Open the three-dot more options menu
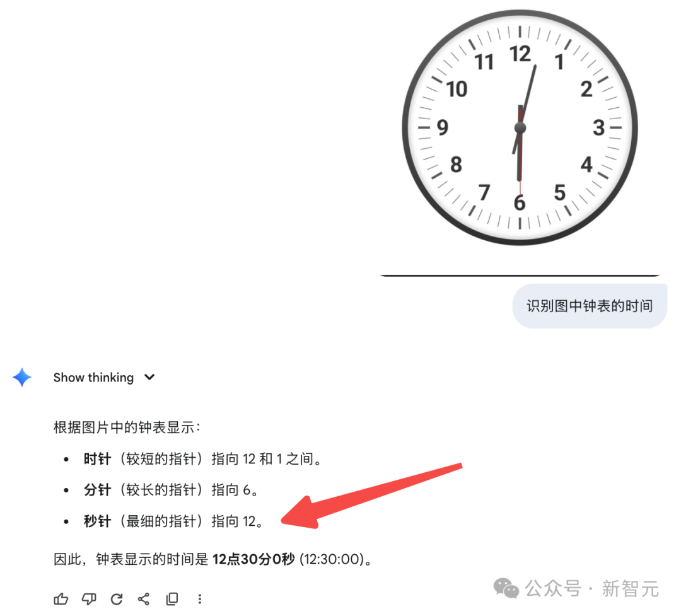 pos(200,599)
